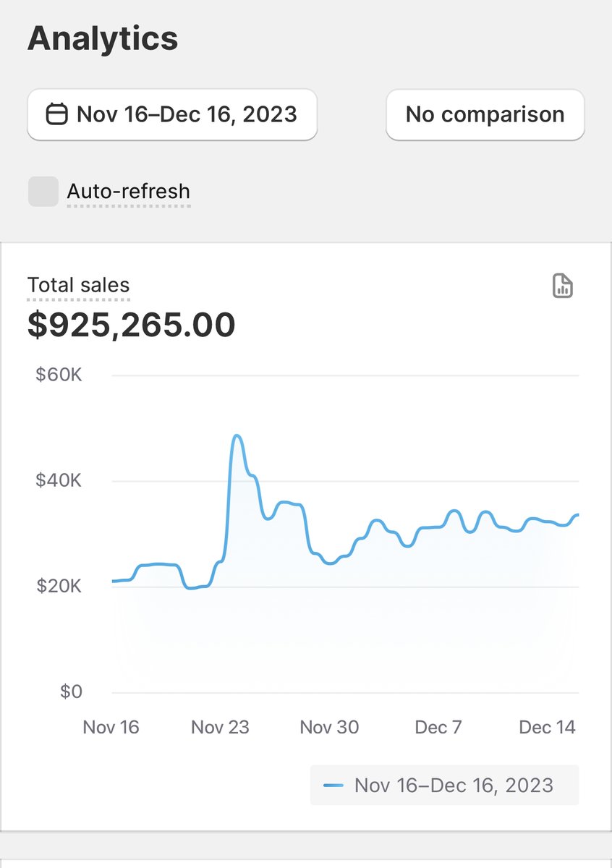This screenshot has width=612, height=868.
Task: Click the $40K y-axis label
Action: 59,480
